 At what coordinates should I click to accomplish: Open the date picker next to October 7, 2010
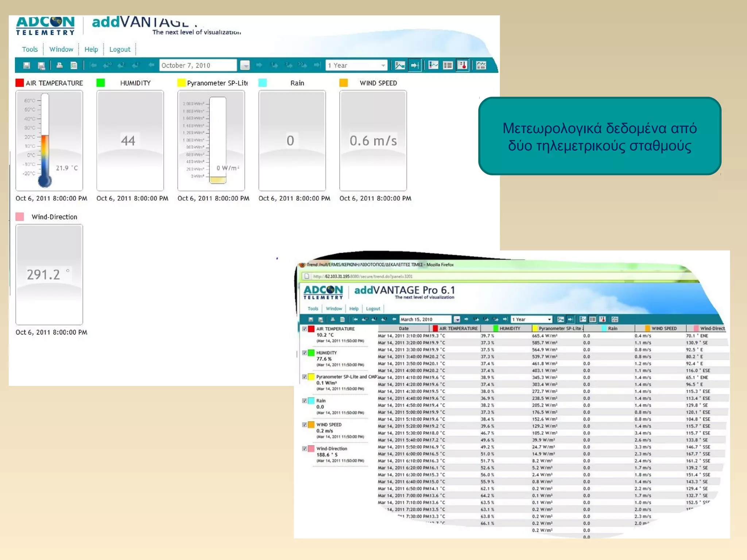tap(245, 66)
